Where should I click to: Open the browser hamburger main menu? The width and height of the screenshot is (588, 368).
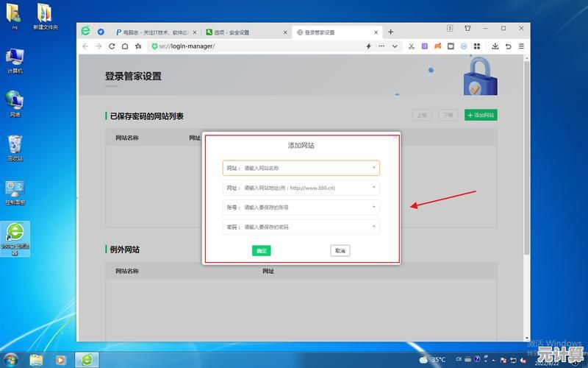click(521, 46)
